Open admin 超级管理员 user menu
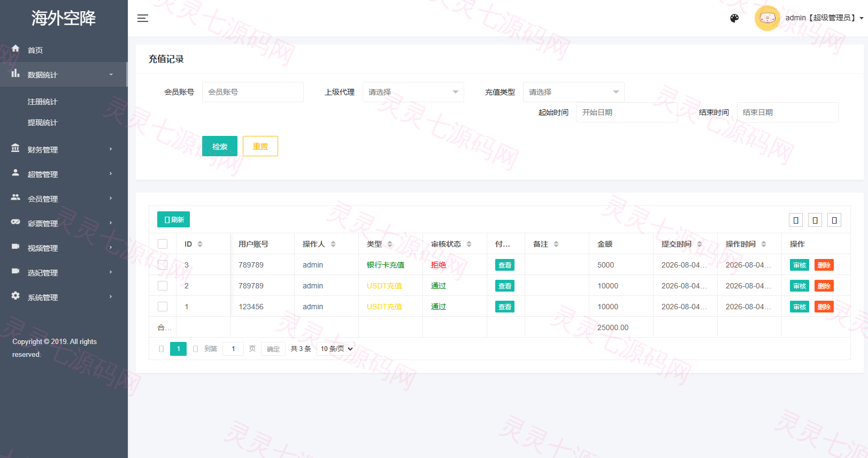868x458 pixels. 824,18
